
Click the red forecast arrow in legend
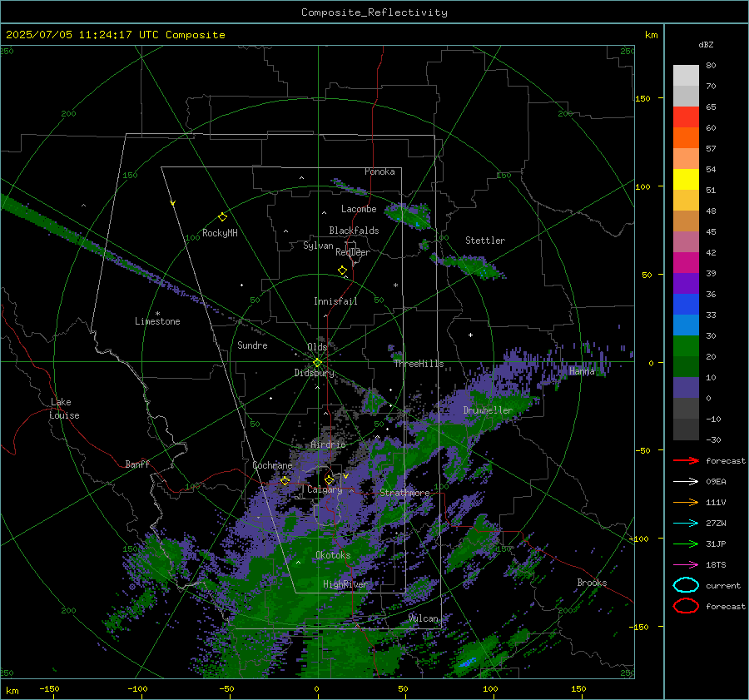tap(686, 460)
